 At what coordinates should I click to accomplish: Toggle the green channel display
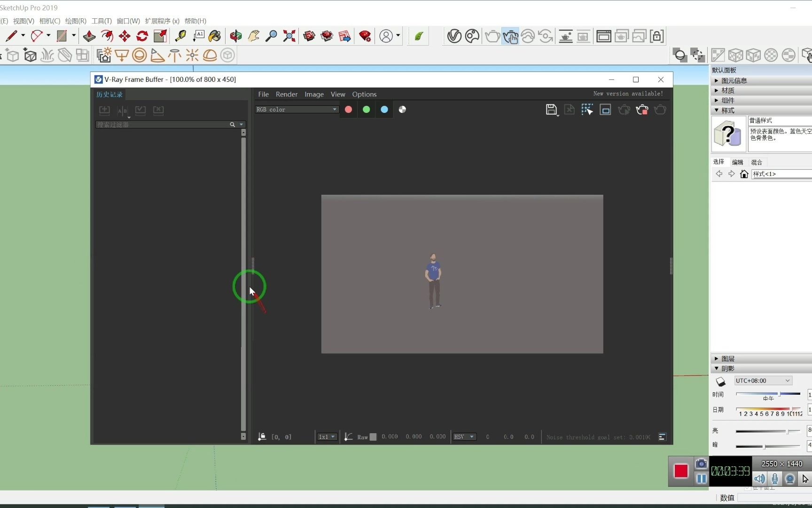[366, 109]
